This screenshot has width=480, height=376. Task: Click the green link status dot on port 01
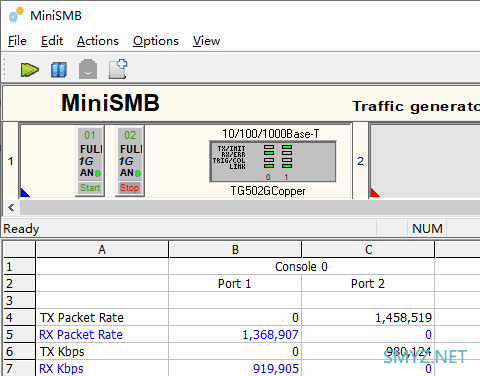point(98,173)
